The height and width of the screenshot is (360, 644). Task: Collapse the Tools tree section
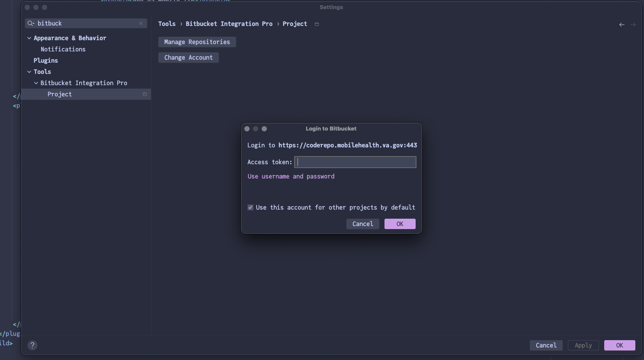tap(29, 72)
